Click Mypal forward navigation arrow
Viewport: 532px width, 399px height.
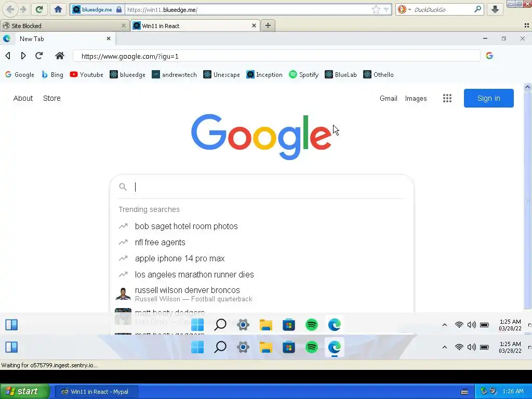point(23,9)
